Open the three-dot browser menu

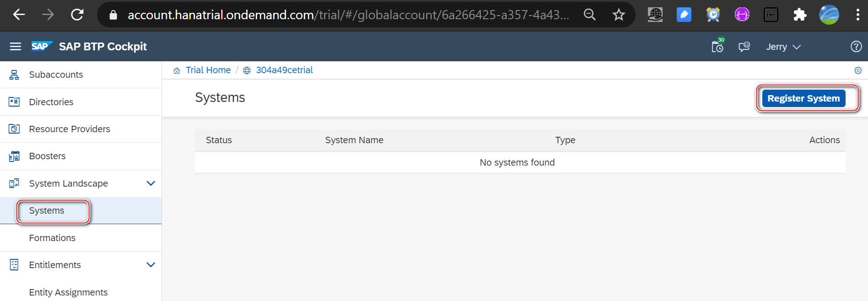(857, 15)
